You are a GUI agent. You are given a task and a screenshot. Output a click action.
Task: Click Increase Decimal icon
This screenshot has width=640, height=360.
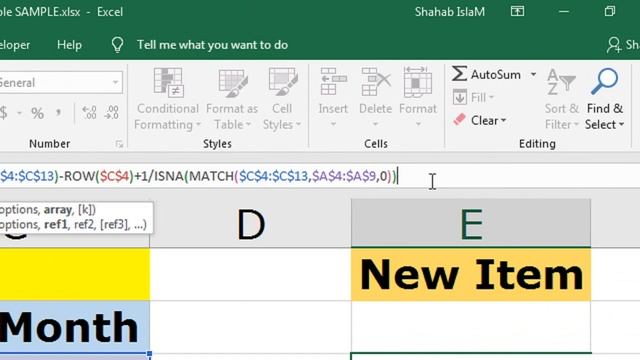coord(89,113)
